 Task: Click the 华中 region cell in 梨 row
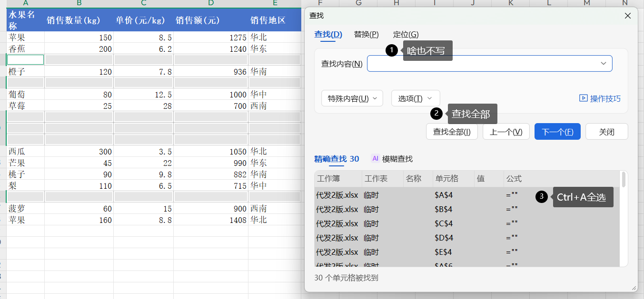(x=275, y=185)
